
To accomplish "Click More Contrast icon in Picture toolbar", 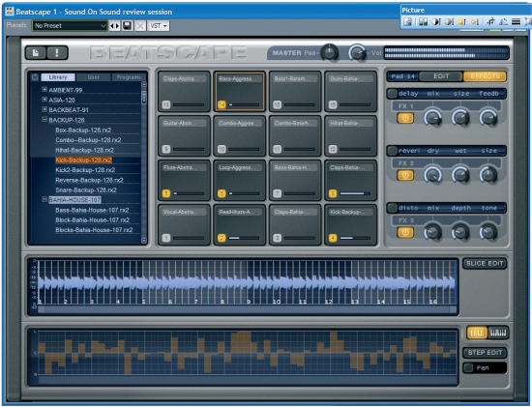I will [x=436, y=22].
